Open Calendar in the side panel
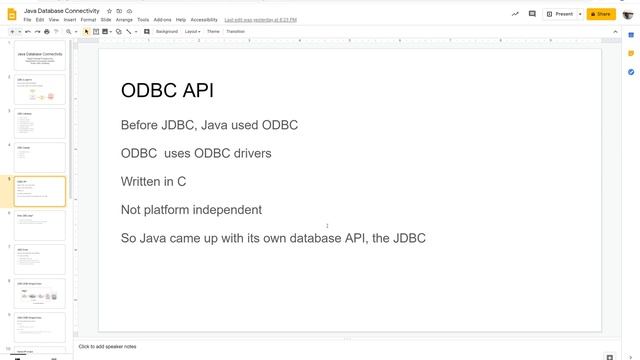Screen dimensions: 640x360 point(631,35)
